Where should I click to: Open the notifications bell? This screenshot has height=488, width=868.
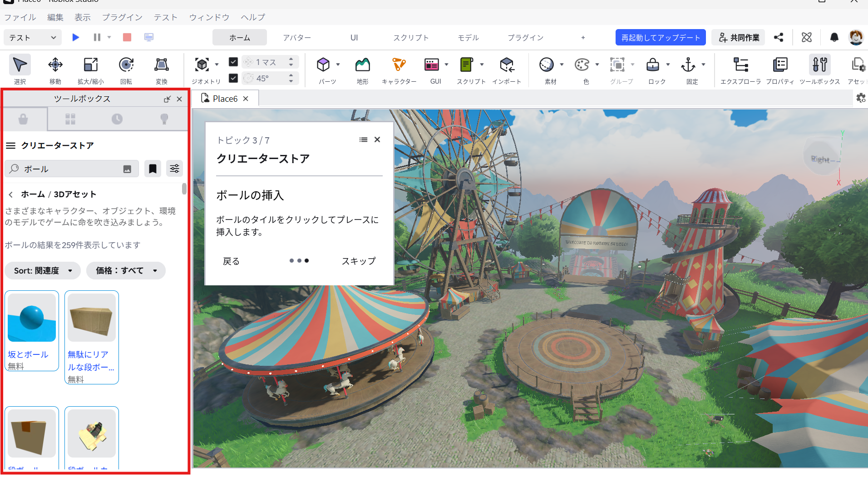pos(834,37)
